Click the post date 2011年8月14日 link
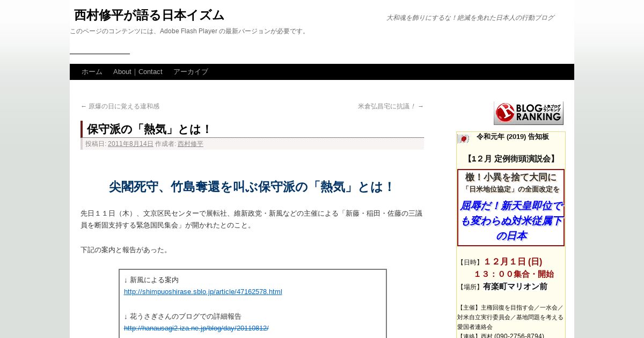The height and width of the screenshot is (338, 644). [x=130, y=144]
